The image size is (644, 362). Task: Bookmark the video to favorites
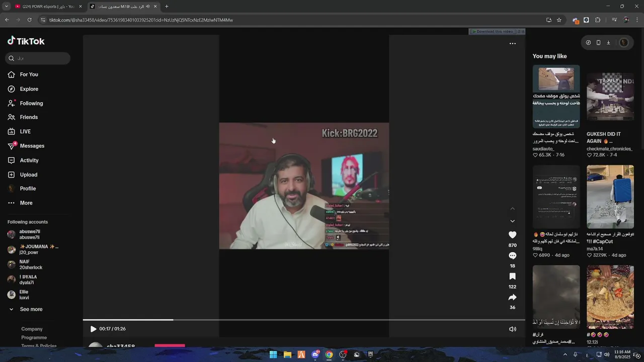pyautogui.click(x=512, y=277)
